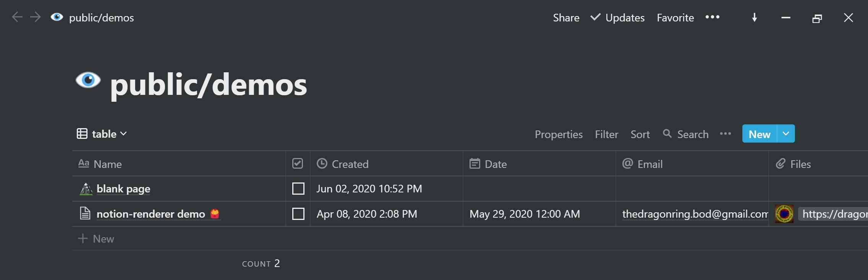The width and height of the screenshot is (868, 280).
Task: Open the database view three-dot menu
Action: (x=725, y=134)
